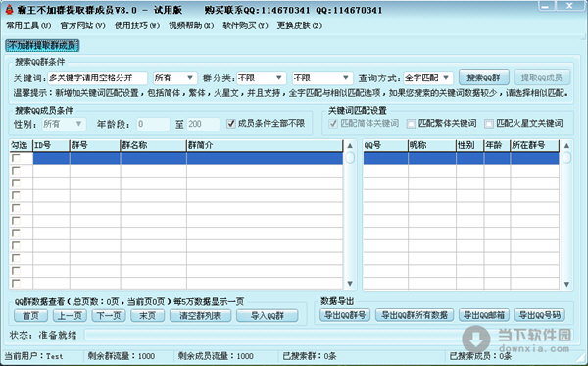Check the first row's 勾选 checkbox

(16, 158)
